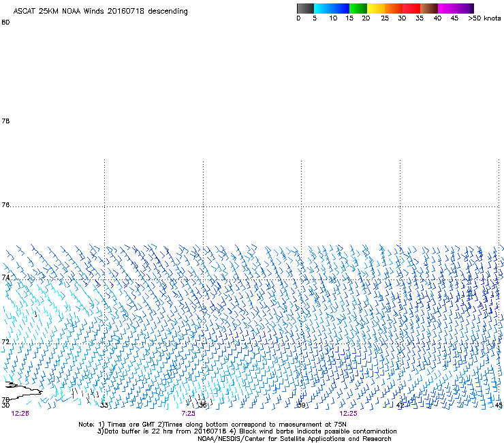This screenshot has height=443, width=504.
Task: Pick the red 30-35 knots color segment
Action: 411,8
